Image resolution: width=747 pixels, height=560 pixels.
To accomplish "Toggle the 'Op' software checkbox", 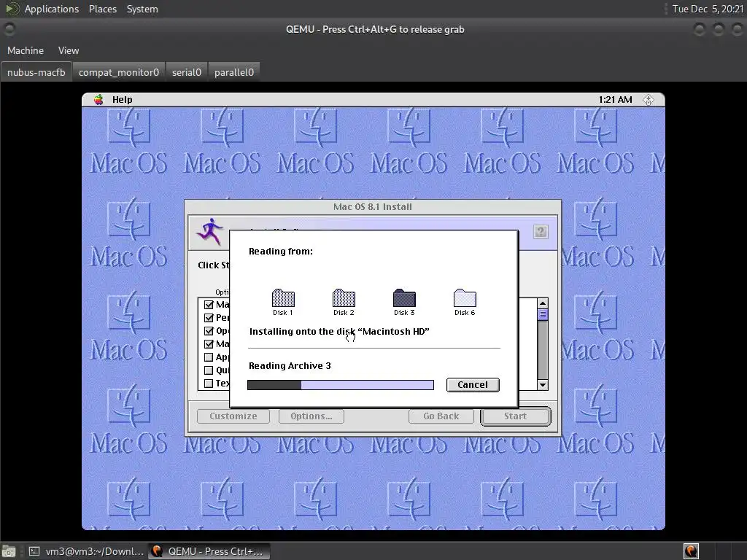I will click(209, 331).
